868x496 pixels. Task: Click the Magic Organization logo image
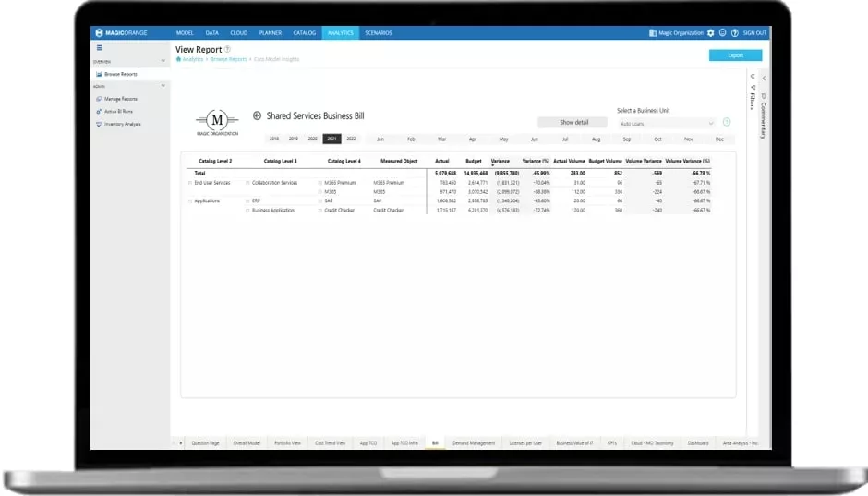pyautogui.click(x=217, y=122)
